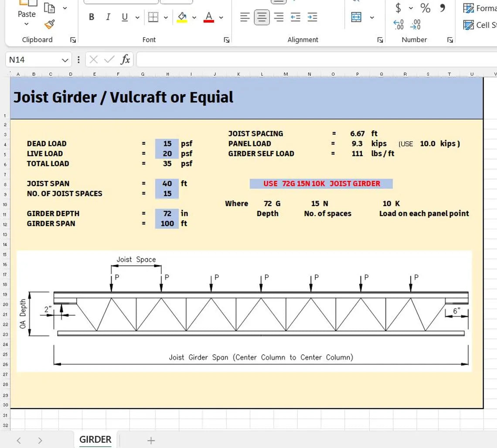Expand the borders dropdown arrow

(166, 17)
